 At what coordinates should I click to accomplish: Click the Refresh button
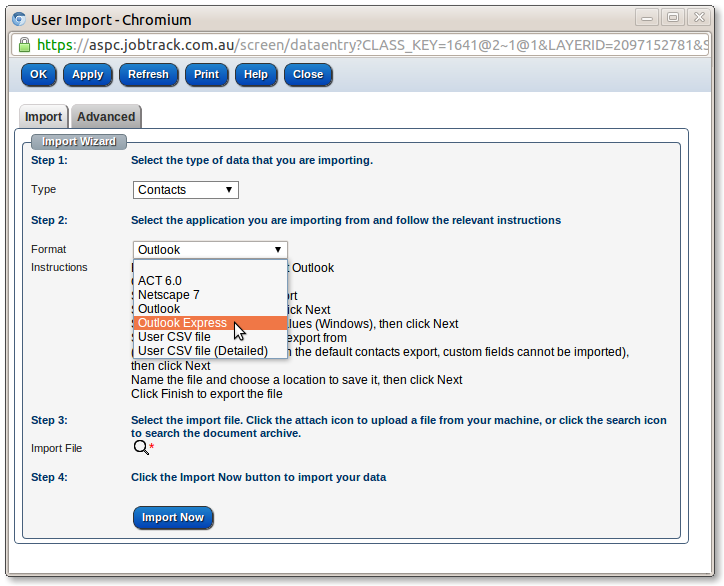(148, 74)
